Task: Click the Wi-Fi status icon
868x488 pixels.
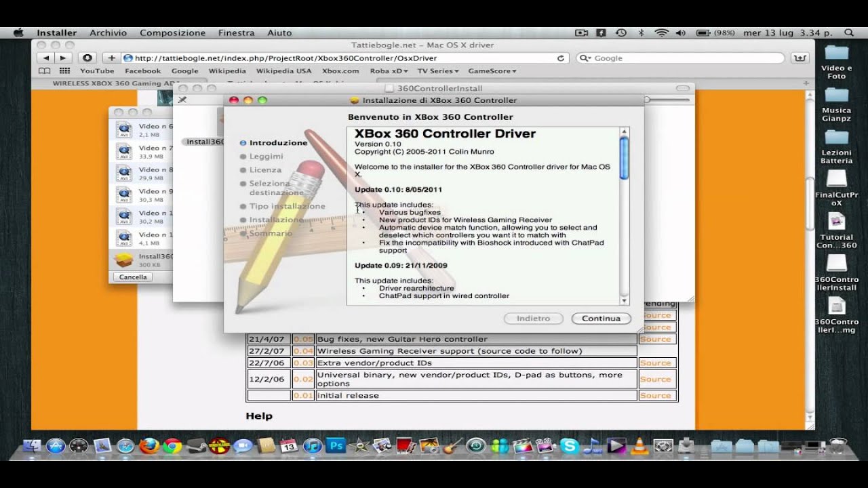Action: (x=661, y=33)
